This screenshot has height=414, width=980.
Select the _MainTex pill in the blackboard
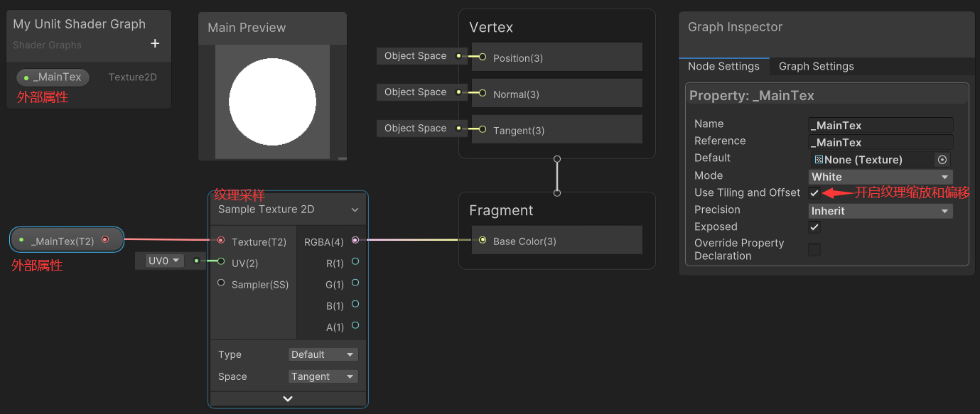51,77
